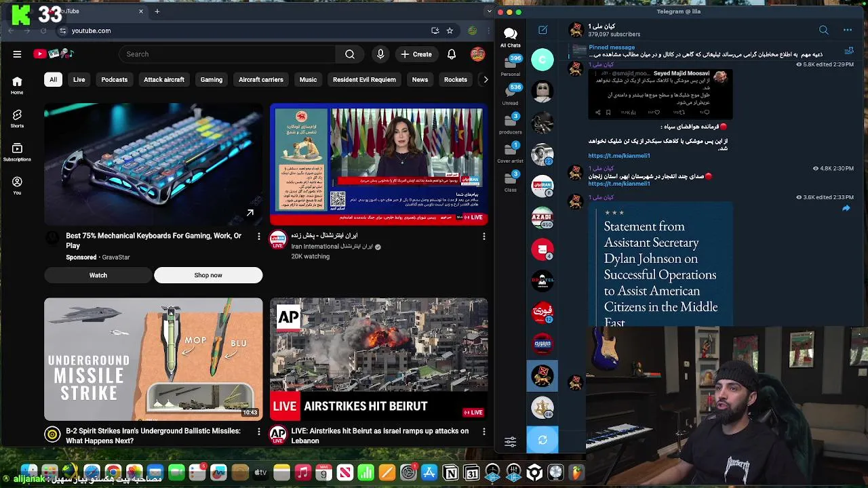Open options for Iran International live video
Viewport: 868px width, 488px height.
pos(484,236)
